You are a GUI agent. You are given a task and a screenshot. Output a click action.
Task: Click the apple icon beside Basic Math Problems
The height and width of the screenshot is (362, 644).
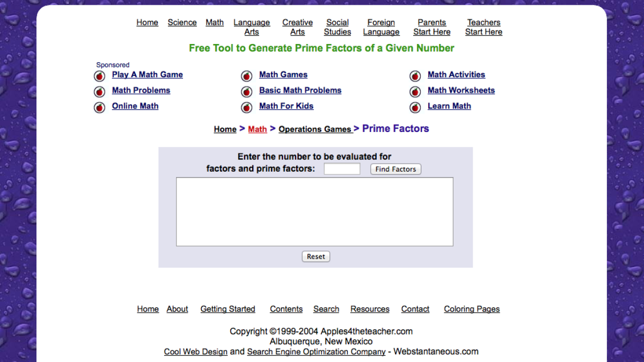pyautogui.click(x=246, y=91)
